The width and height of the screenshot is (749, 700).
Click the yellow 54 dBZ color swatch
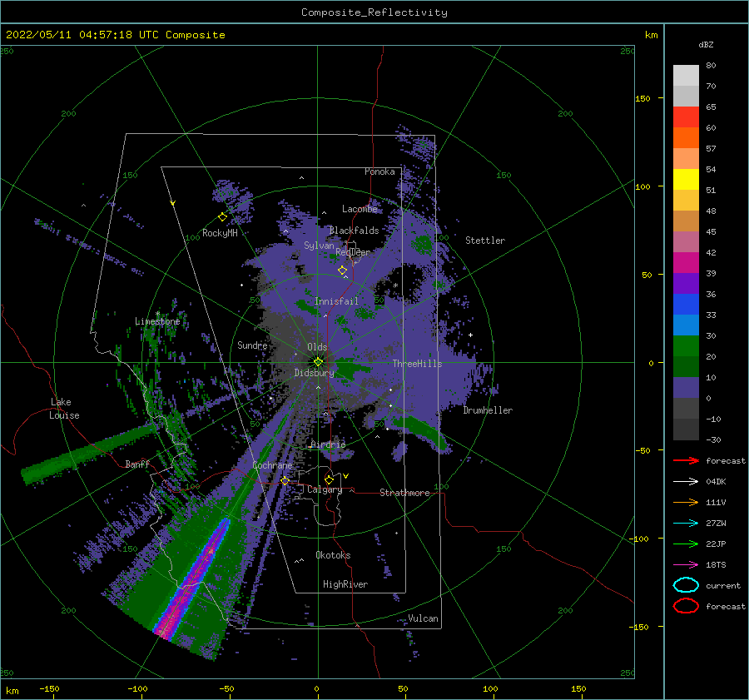(686, 179)
